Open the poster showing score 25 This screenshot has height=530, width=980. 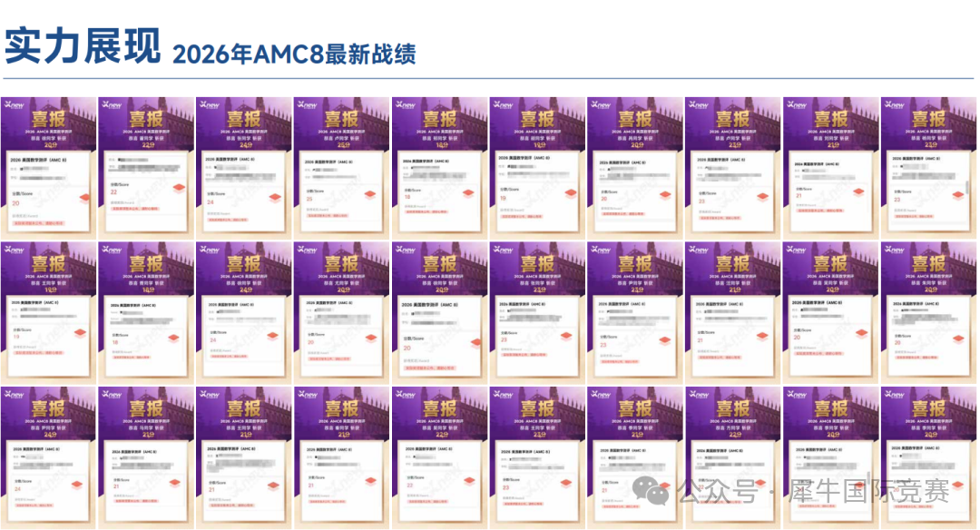pyautogui.click(x=341, y=168)
